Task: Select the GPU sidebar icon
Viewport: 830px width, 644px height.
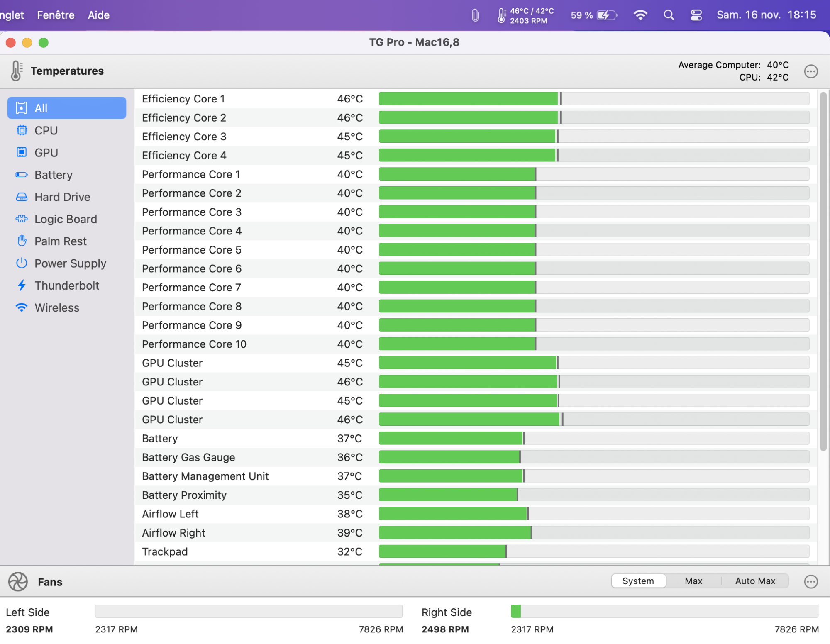Action: coord(22,152)
